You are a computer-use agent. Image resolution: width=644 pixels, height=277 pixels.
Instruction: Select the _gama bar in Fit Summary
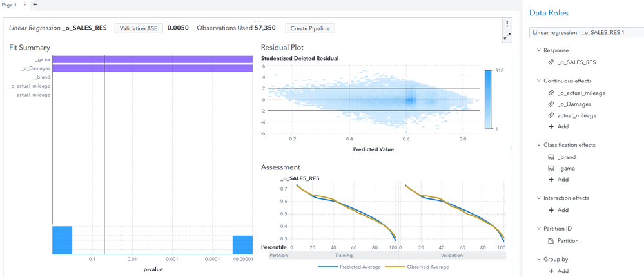tap(152, 59)
